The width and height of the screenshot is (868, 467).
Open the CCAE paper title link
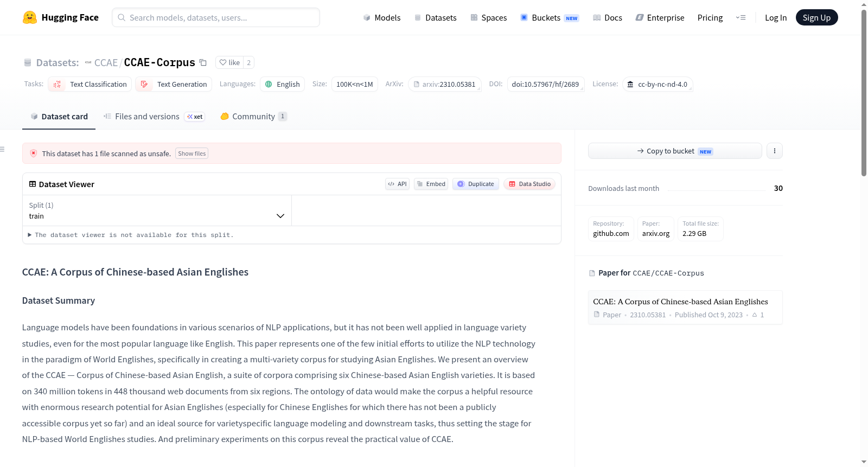point(680,302)
